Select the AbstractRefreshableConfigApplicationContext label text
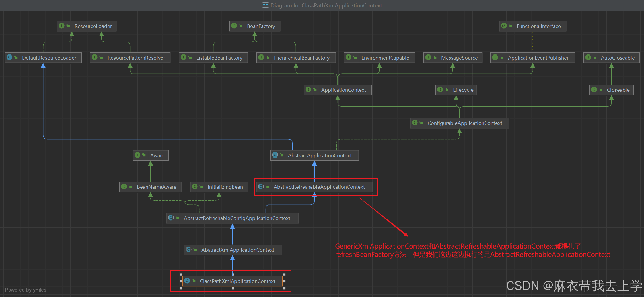Screen dimensions: 644x297 [237, 218]
